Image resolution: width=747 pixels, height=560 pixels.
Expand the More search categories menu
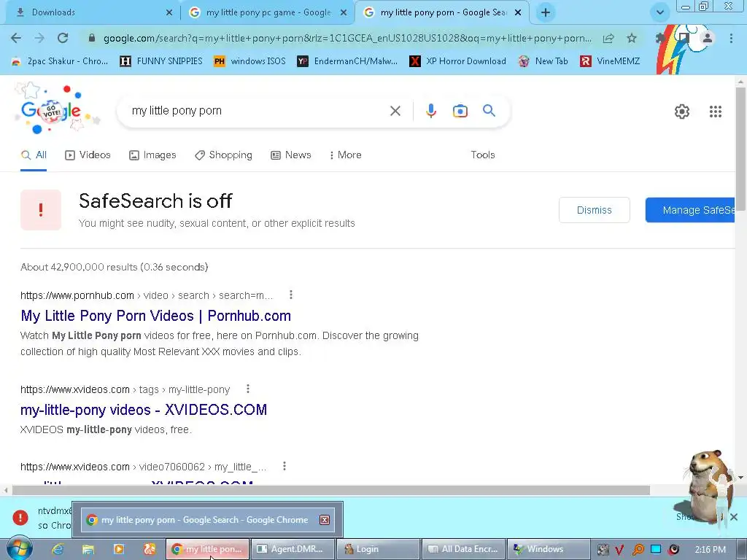345,155
